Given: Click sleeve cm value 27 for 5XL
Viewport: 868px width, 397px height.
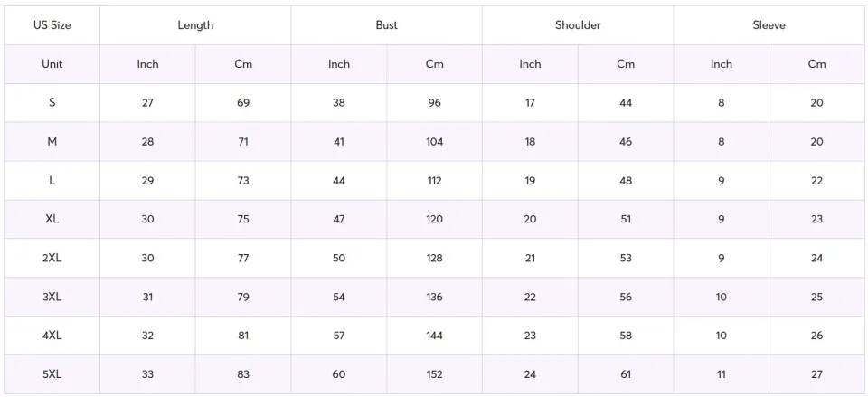Looking at the screenshot, I should point(816,374).
